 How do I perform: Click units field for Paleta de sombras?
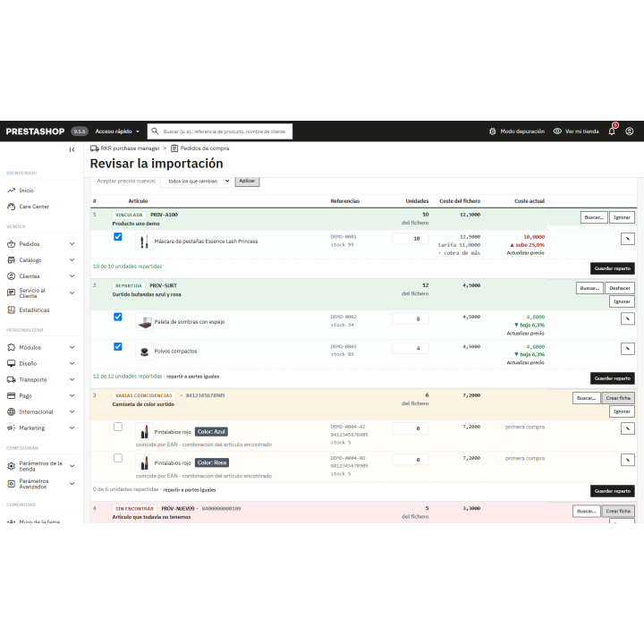411,318
